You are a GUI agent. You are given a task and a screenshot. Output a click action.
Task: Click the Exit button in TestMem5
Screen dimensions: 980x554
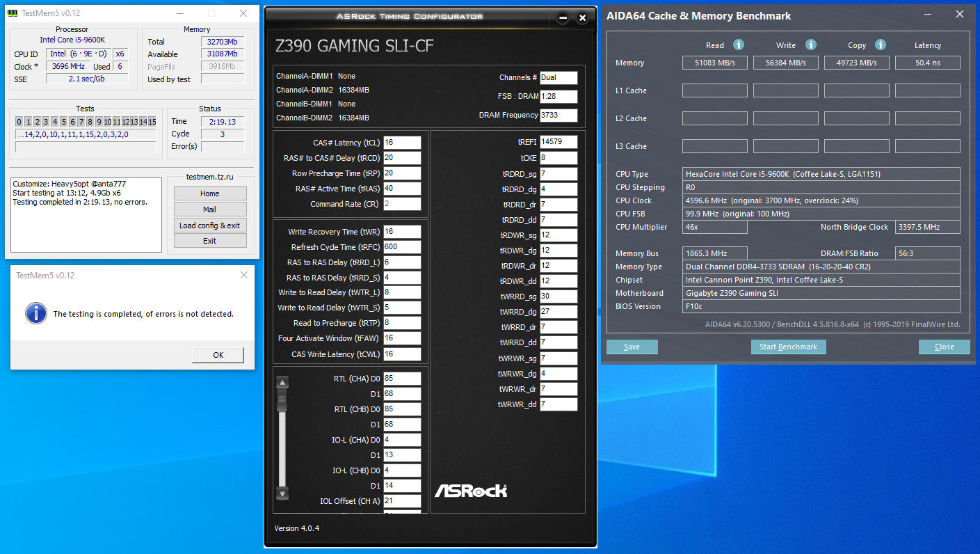coord(210,241)
